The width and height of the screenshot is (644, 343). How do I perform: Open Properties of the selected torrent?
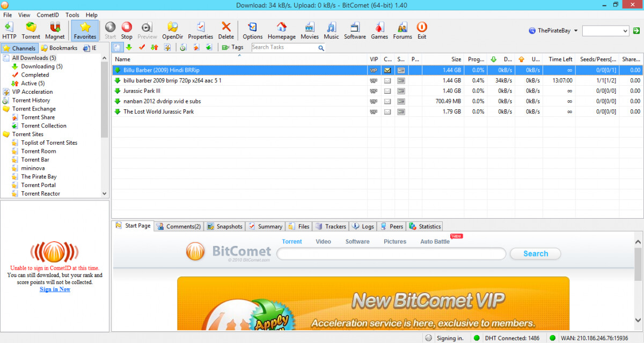point(200,30)
